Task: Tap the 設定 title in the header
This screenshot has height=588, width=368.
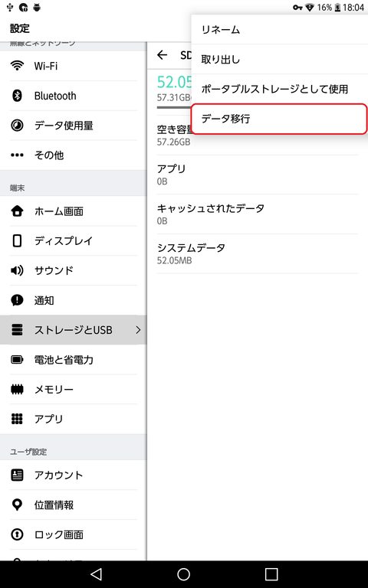Action: coord(20,28)
